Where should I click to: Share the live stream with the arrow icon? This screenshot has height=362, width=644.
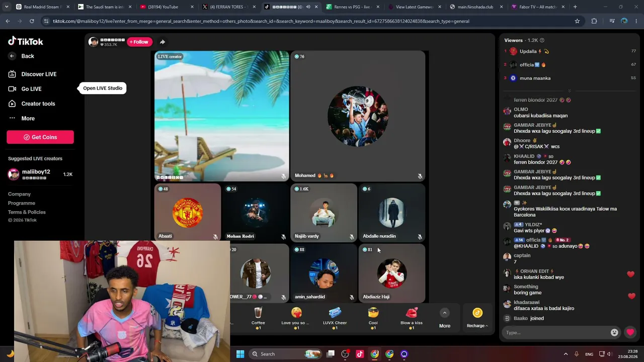pyautogui.click(x=162, y=42)
